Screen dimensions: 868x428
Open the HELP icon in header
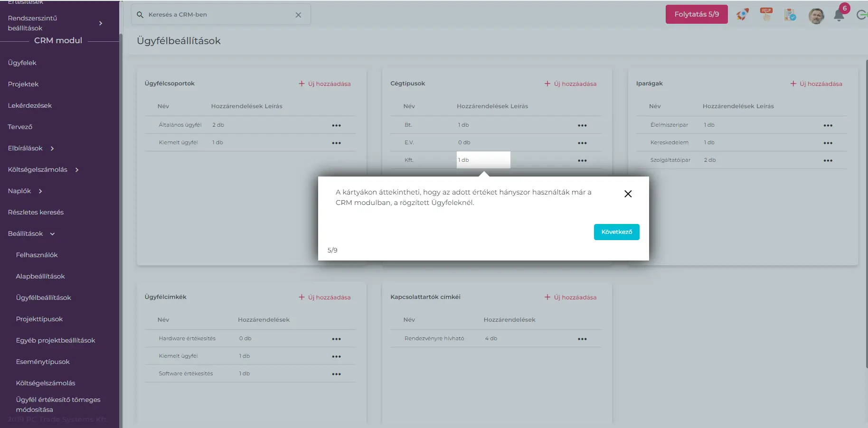[766, 14]
